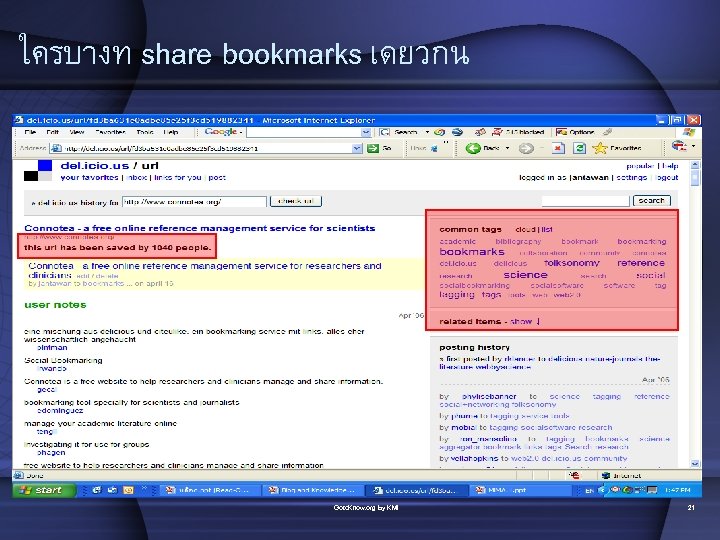The width and height of the screenshot is (720, 540).
Task: Switch to KMA ppt taskbar window
Action: click(x=519, y=490)
